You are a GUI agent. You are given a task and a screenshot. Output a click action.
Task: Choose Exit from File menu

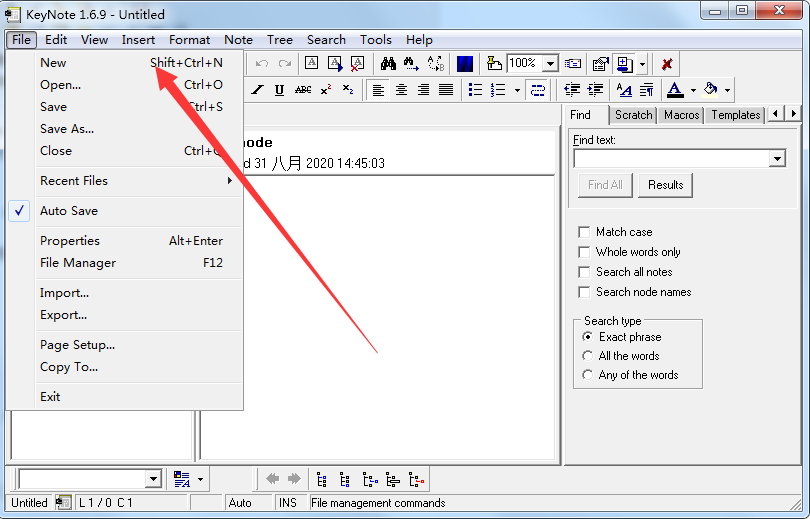124,397
